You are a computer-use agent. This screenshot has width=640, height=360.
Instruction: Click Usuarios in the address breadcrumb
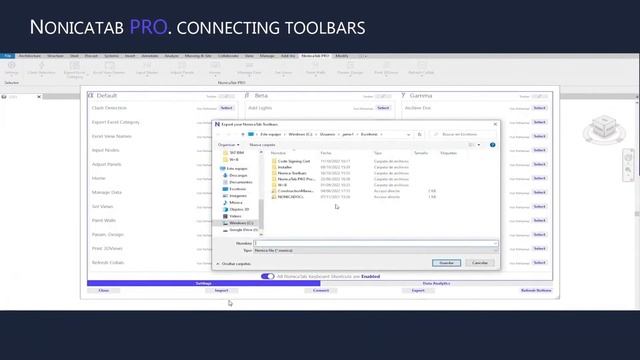[x=327, y=134]
